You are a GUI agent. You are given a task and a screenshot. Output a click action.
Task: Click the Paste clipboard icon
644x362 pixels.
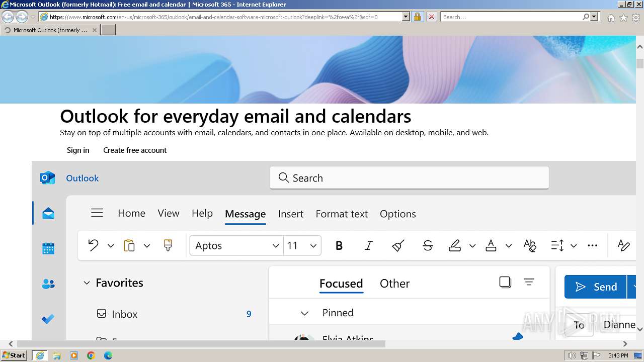click(129, 245)
